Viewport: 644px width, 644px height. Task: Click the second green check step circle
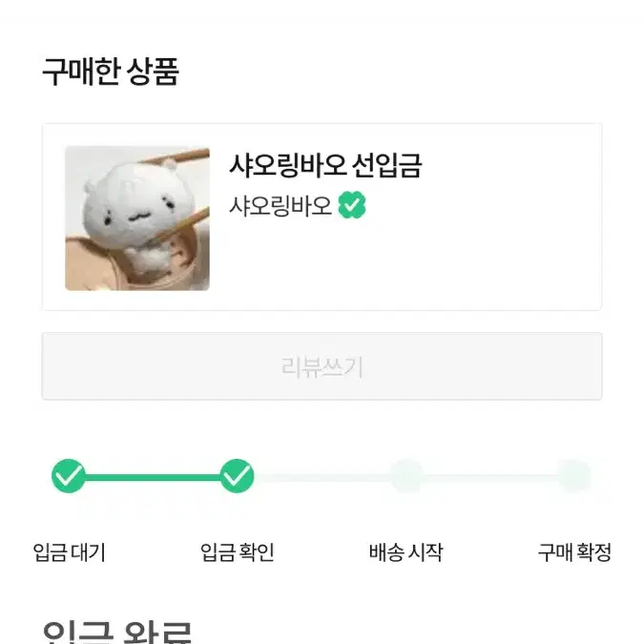(237, 476)
